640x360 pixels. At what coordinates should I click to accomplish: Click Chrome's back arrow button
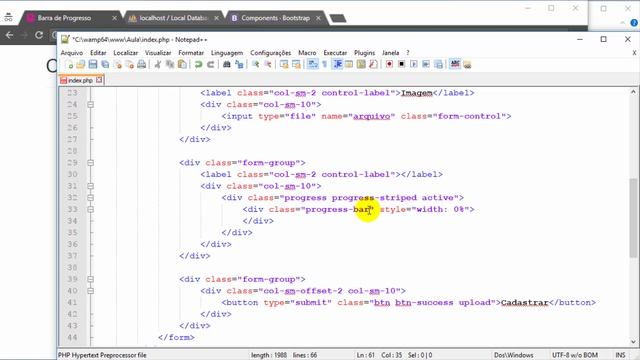click(9, 35)
